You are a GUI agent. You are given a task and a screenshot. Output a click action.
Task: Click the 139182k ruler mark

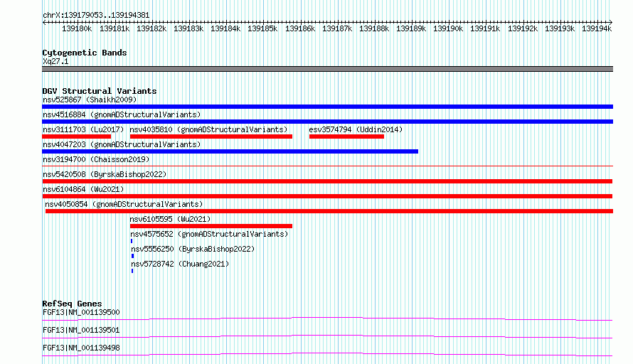(151, 28)
